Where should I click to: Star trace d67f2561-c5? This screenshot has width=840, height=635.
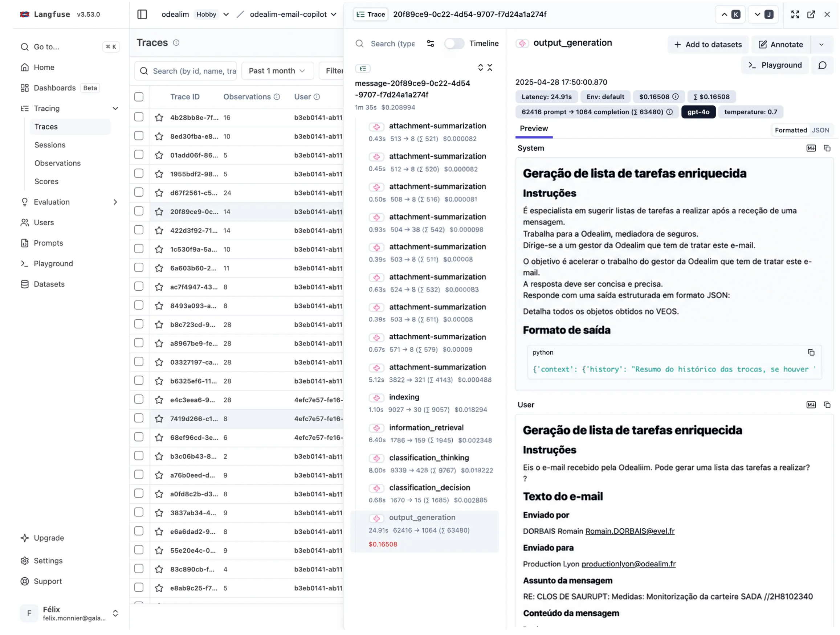point(159,193)
